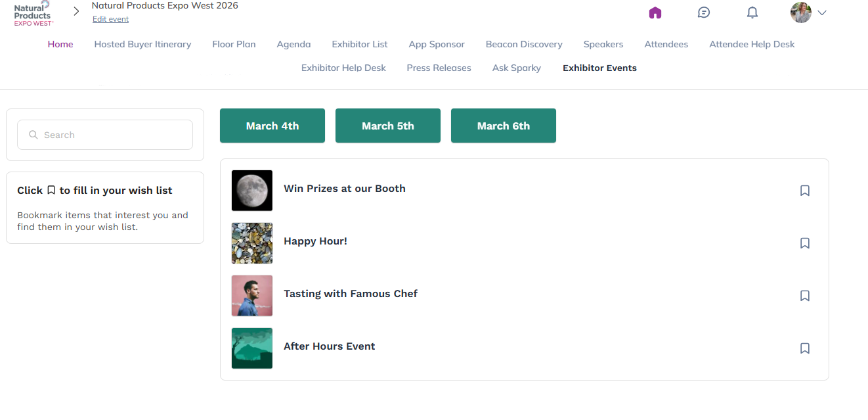The width and height of the screenshot is (868, 420).
Task: Click the Edit event link
Action: coord(110,19)
